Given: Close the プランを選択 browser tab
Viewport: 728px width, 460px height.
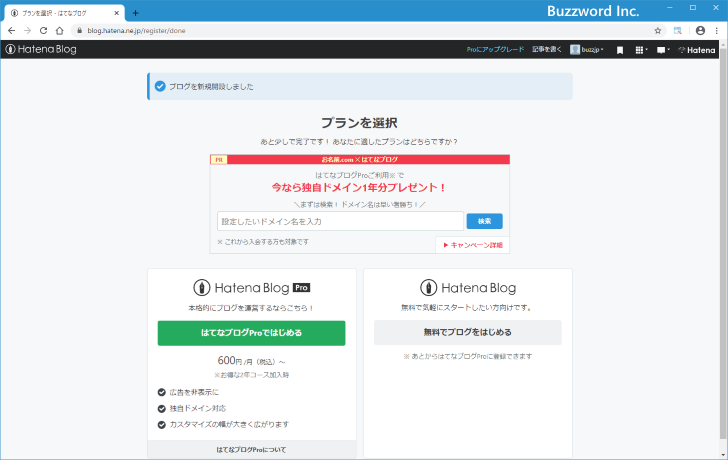Looking at the screenshot, I should click(117, 13).
